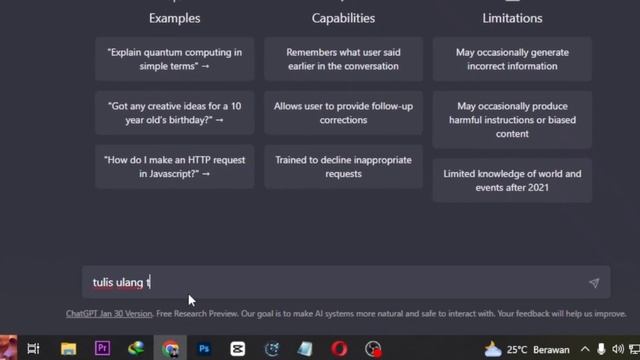Open File Explorer from the taskbar
Viewport: 640px width, 360px height.
68,349
